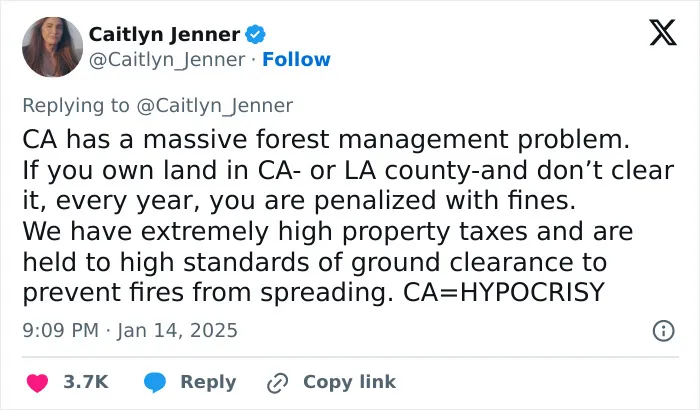Open the X logo in the corner
Image resolution: width=700 pixels, height=410 pixels.
[x=663, y=33]
